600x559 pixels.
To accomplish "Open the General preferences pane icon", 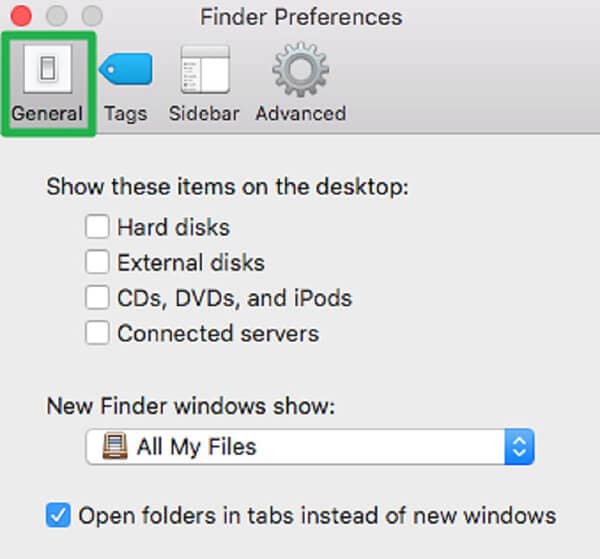I will click(47, 68).
